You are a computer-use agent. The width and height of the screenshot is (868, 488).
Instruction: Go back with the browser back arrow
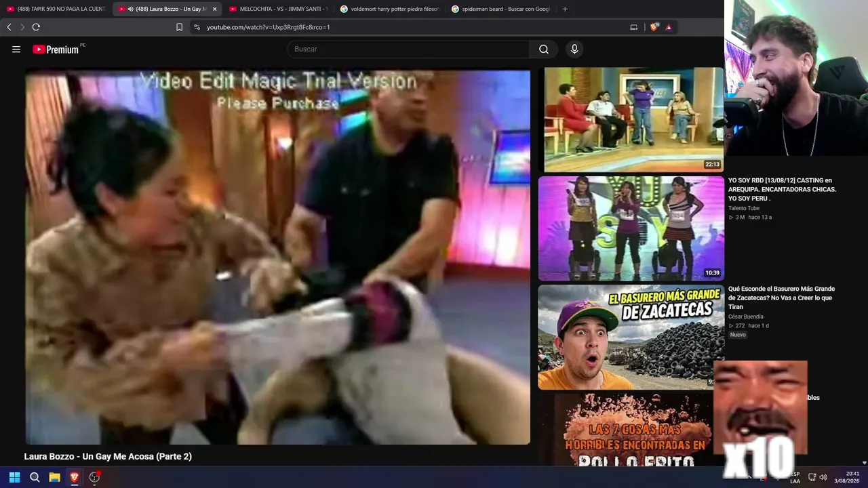[x=9, y=27]
